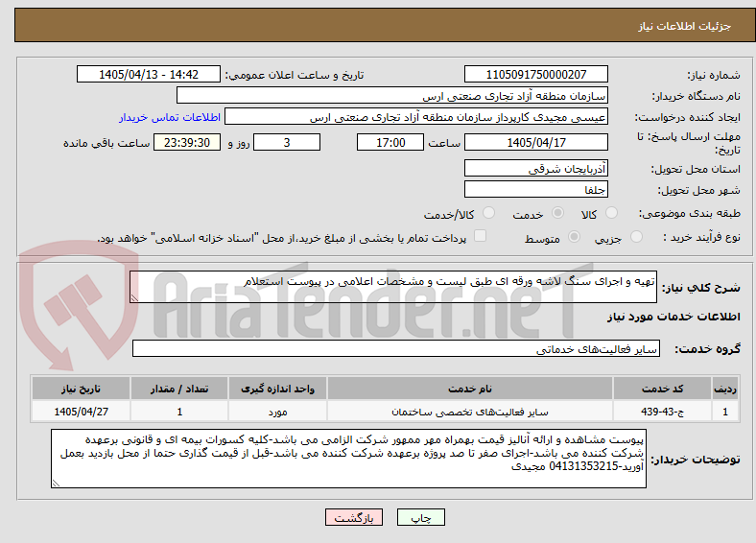Image resolution: width=756 pixels, height=543 pixels.
Task: Click the نام خدمت column header
Action: pyautogui.click(x=469, y=389)
